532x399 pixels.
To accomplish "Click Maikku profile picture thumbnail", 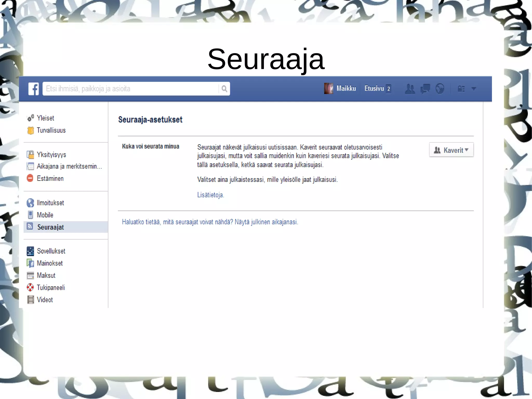I will [x=329, y=88].
